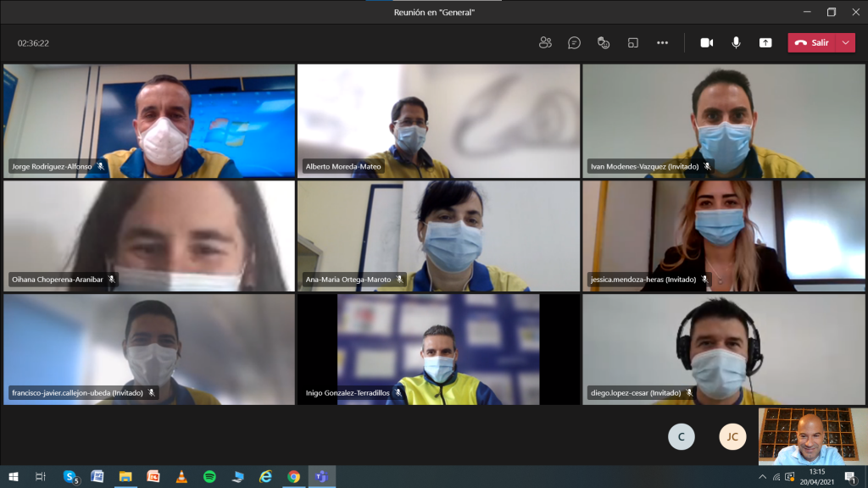Share your screen
Image resolution: width=868 pixels, height=488 pixels.
[x=765, y=42]
